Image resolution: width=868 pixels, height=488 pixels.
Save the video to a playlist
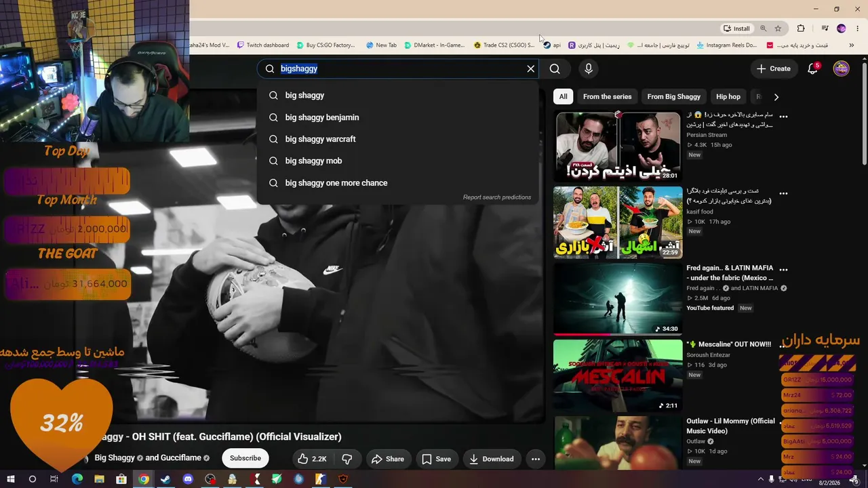pos(436,459)
